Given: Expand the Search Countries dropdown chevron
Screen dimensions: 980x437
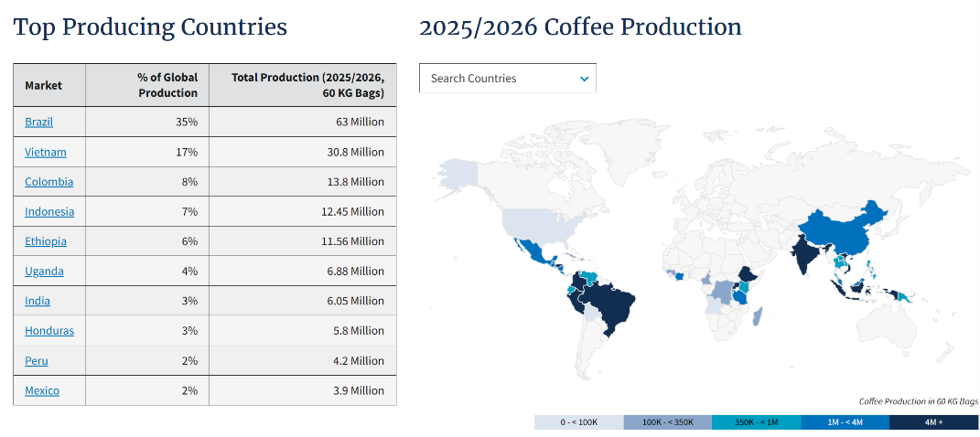Looking at the screenshot, I should point(585,79).
